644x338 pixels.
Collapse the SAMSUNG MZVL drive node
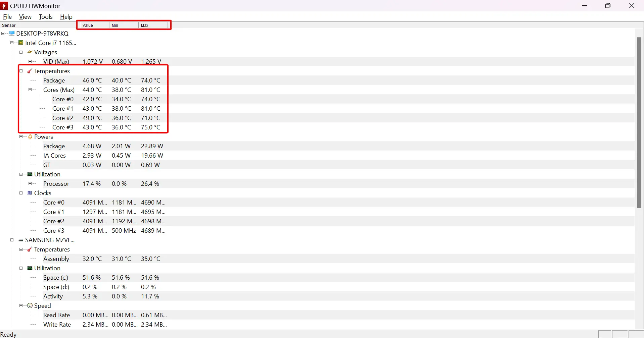coord(12,240)
